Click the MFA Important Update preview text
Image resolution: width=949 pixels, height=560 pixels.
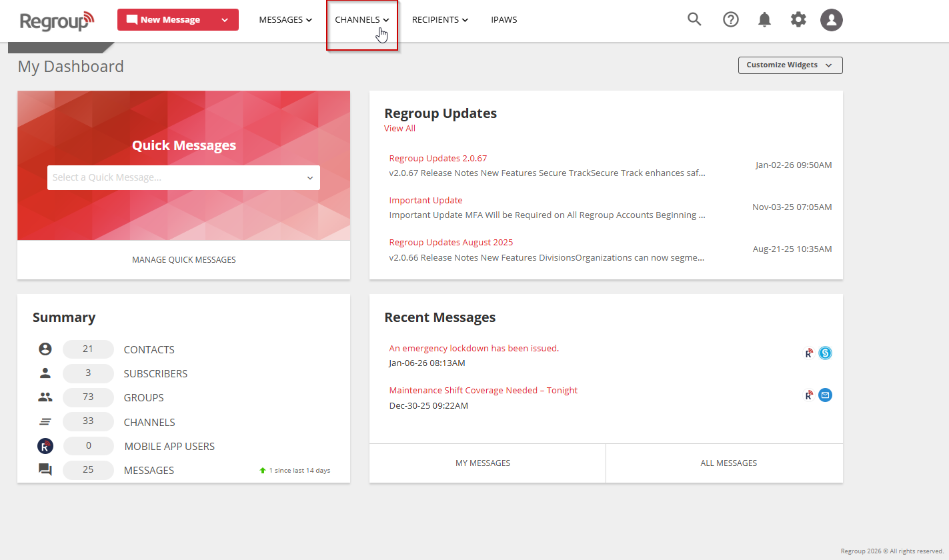coord(547,215)
